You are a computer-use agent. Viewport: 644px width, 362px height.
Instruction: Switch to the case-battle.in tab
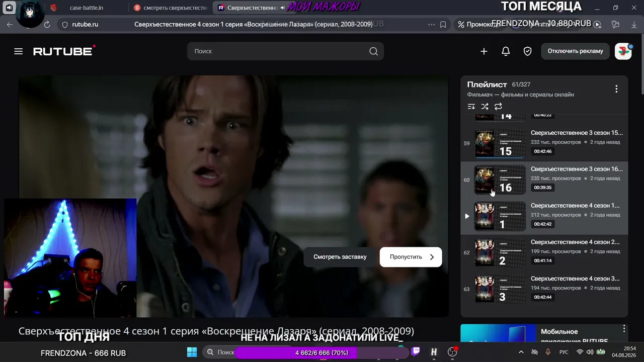pos(86,8)
